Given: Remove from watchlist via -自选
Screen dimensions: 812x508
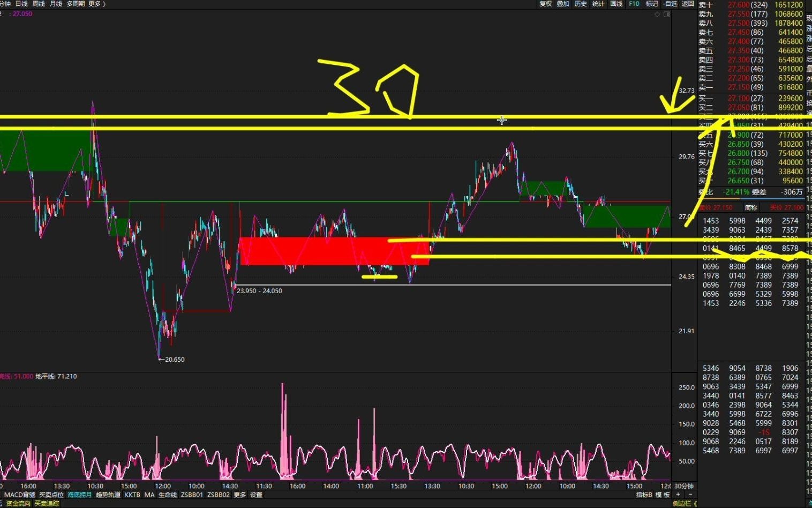Looking at the screenshot, I should (x=670, y=4).
